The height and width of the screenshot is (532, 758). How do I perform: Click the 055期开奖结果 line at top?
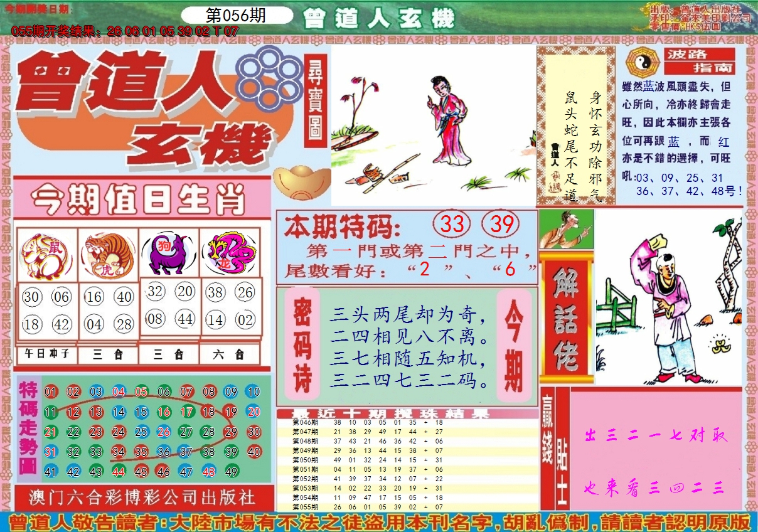tap(125, 31)
